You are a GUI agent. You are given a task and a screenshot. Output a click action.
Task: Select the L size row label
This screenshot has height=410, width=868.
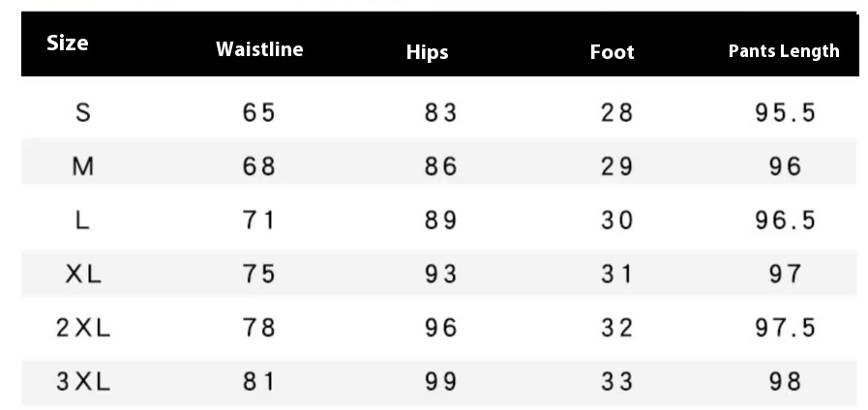(83, 221)
